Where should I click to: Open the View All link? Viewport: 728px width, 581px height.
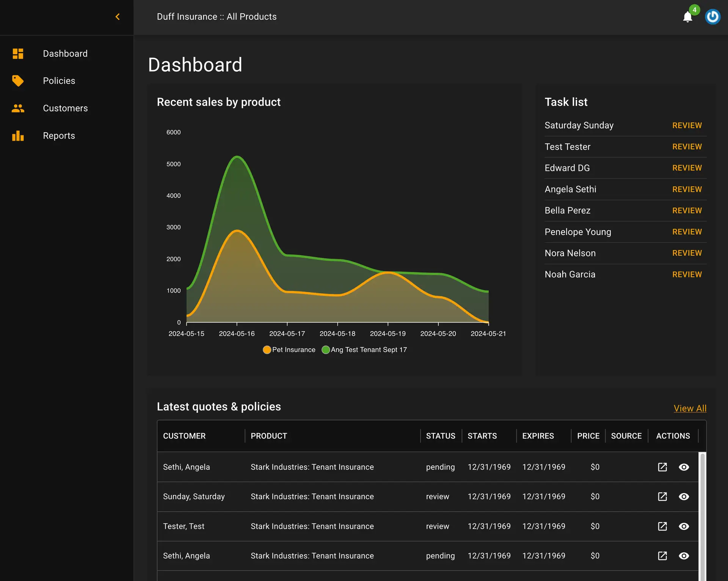coord(690,409)
